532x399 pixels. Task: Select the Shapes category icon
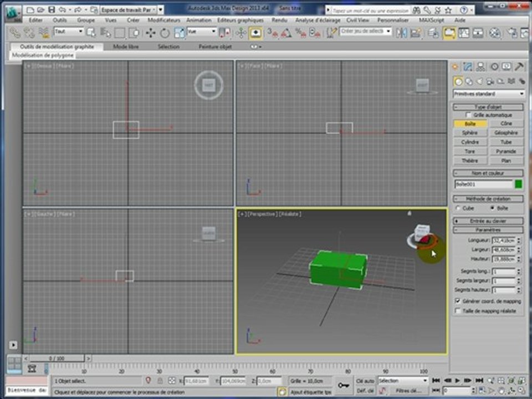point(469,81)
